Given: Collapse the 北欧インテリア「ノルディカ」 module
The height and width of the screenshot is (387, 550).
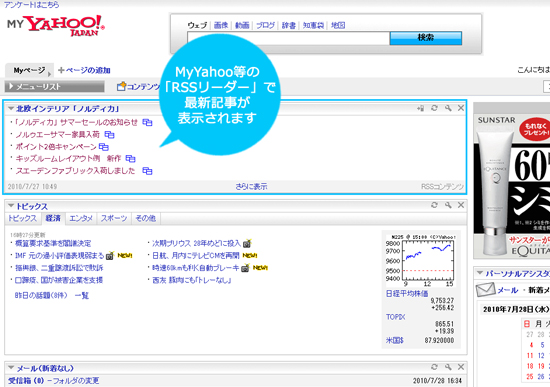Looking at the screenshot, I should coord(11,109).
